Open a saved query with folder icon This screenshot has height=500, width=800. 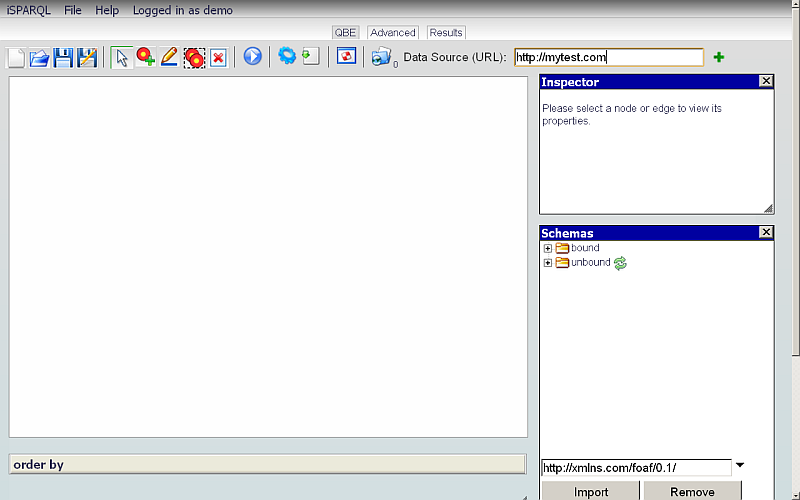point(39,57)
